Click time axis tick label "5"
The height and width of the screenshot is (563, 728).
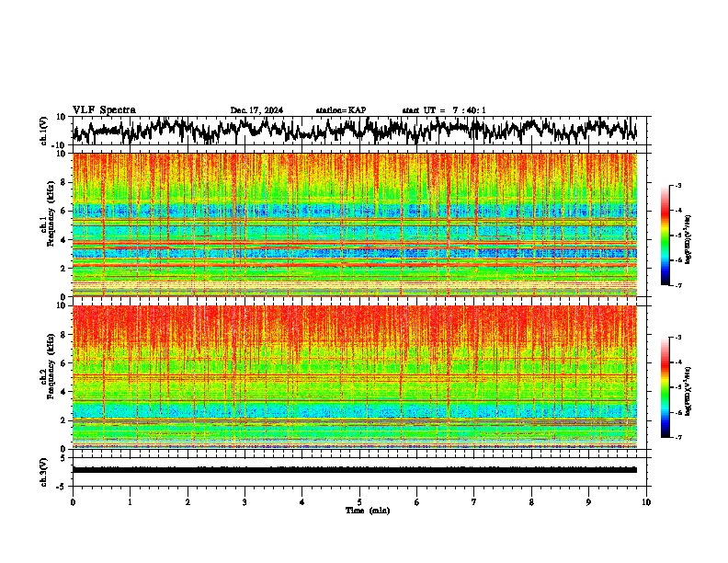tap(359, 502)
